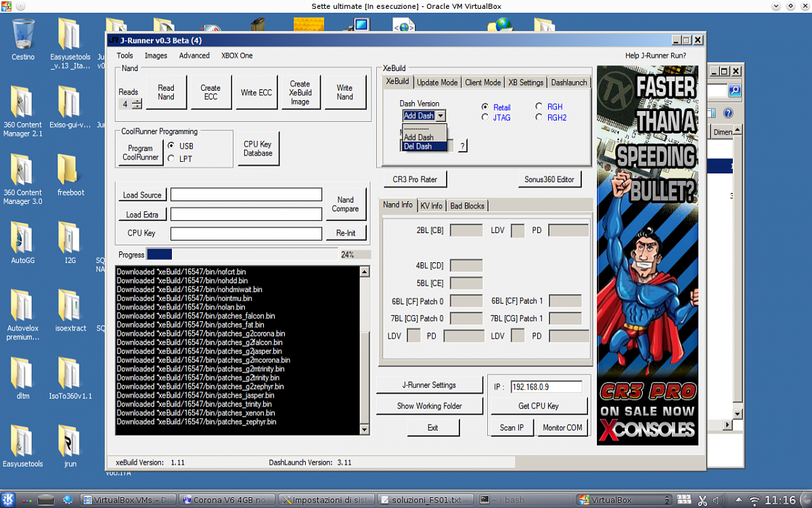Open the dltm folder icon
This screenshot has height=508, width=812.
[22, 373]
